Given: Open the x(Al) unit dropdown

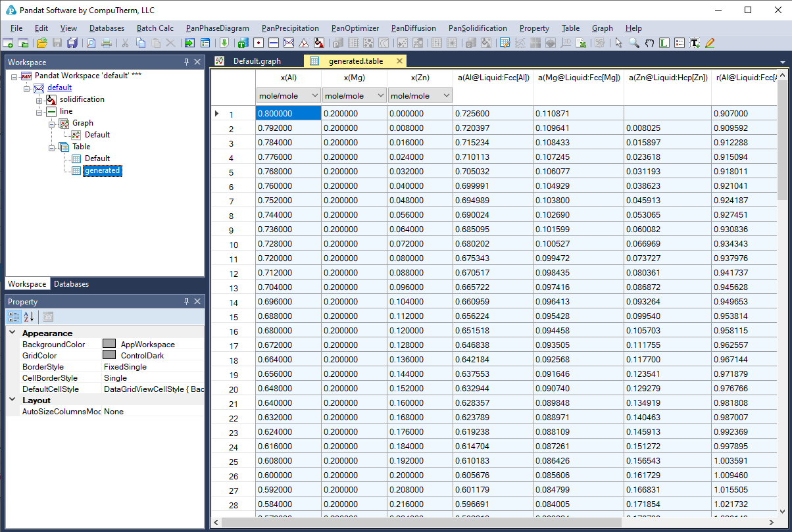Looking at the screenshot, I should pyautogui.click(x=314, y=95).
